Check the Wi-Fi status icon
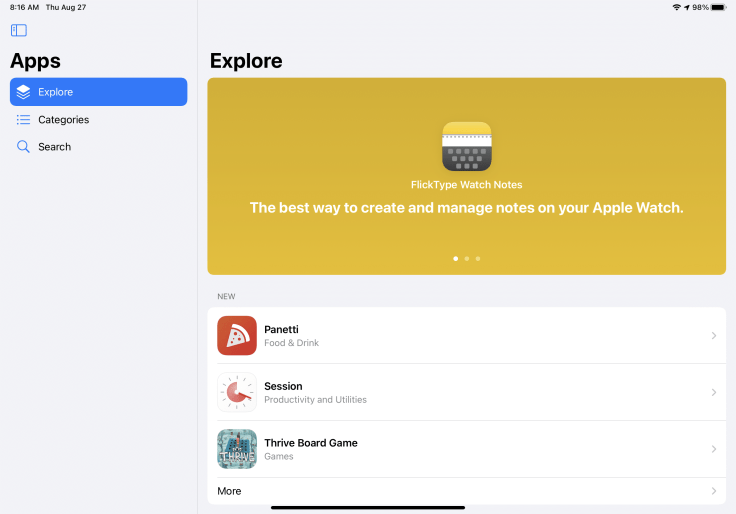The image size is (736, 514). coord(676,7)
